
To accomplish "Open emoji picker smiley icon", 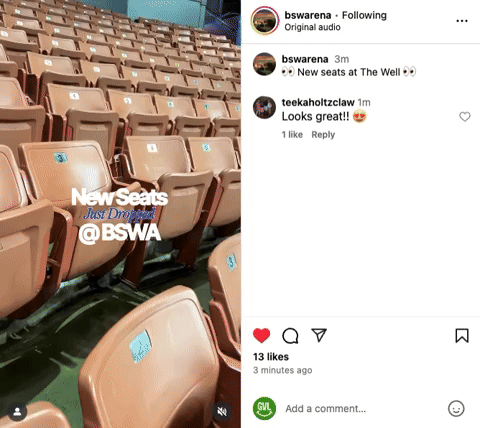I will tap(456, 408).
